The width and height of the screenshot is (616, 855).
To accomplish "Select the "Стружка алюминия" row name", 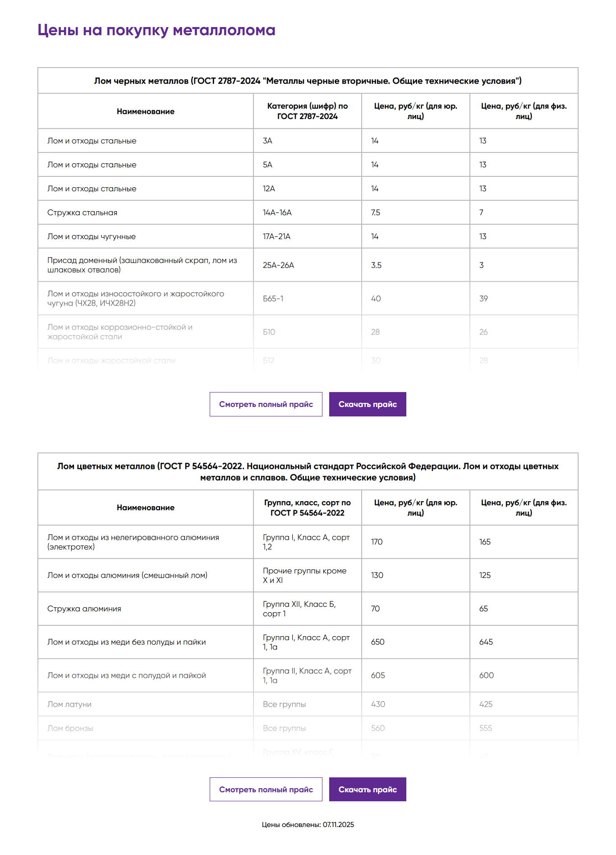I will pos(84,609).
